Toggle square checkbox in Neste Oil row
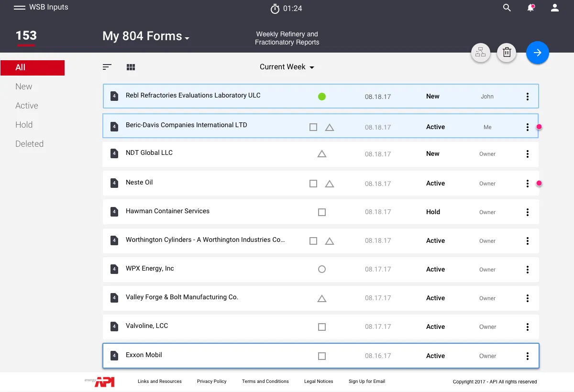 click(x=313, y=184)
